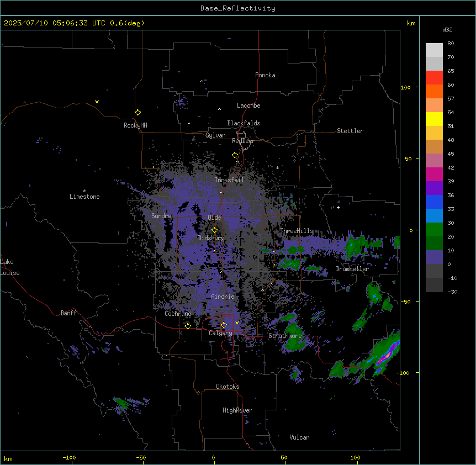Select the Cochrane label
The height and width of the screenshot is (465, 476).
pyautogui.click(x=178, y=314)
